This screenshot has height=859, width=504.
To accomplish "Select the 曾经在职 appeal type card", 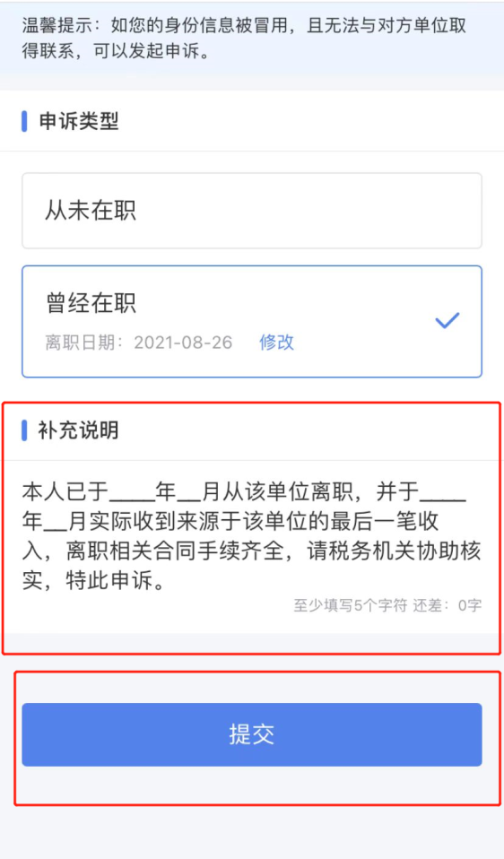I will click(x=252, y=322).
